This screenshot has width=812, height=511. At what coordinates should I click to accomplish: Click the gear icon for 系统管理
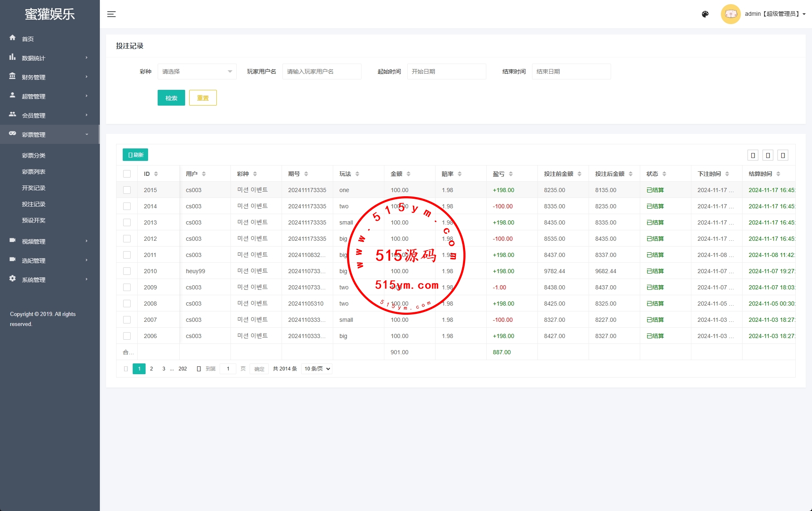click(12, 279)
